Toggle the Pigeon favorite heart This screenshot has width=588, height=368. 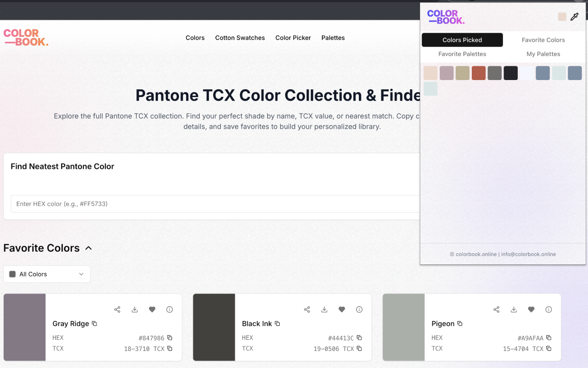531,310
